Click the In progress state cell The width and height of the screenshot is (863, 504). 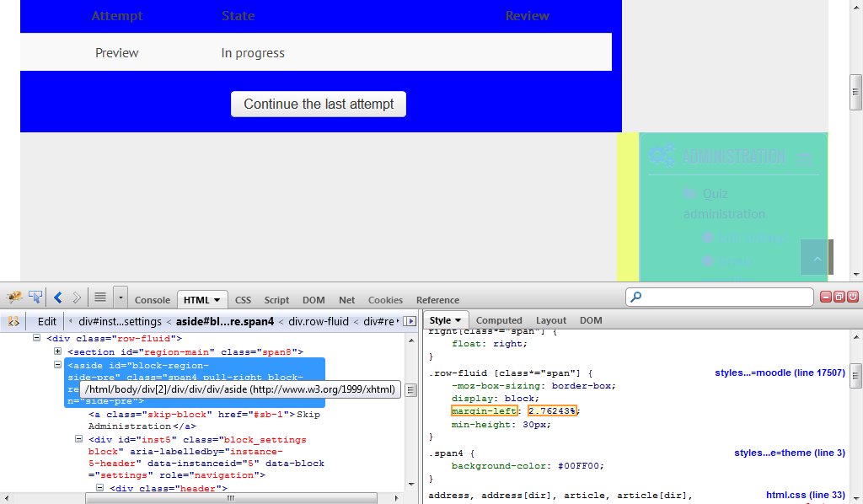(x=253, y=53)
